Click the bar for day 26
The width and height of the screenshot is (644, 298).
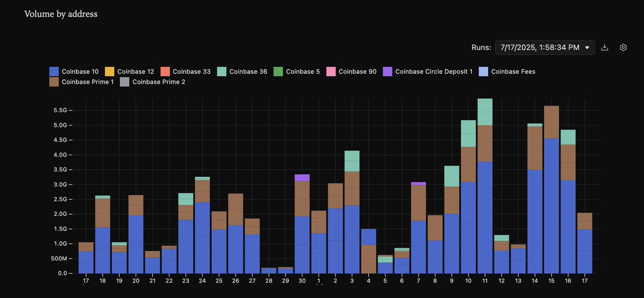(x=236, y=234)
